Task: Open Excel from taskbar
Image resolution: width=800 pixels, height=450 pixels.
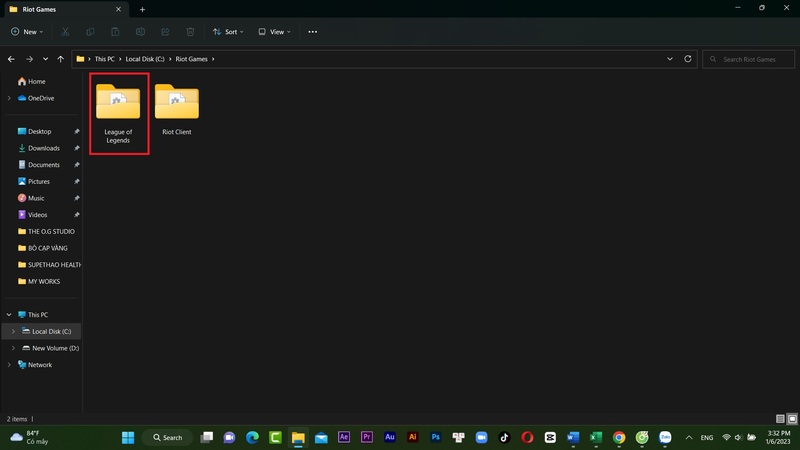Action: tap(596, 437)
